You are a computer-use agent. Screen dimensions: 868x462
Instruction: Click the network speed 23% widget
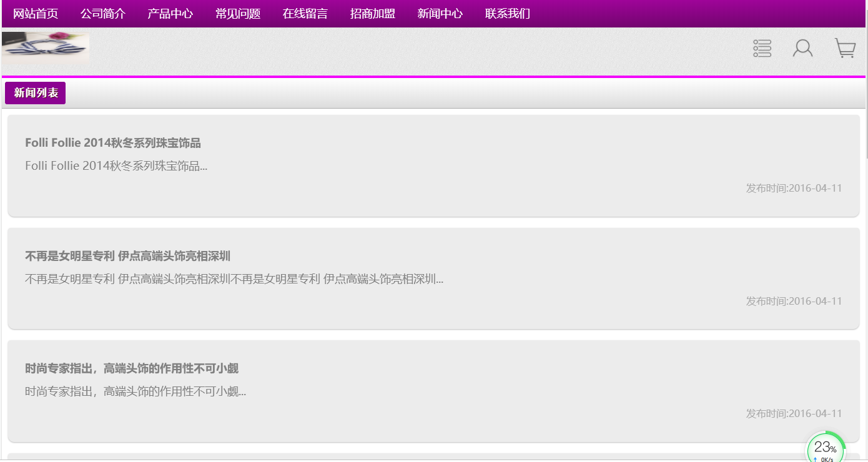coord(825,448)
